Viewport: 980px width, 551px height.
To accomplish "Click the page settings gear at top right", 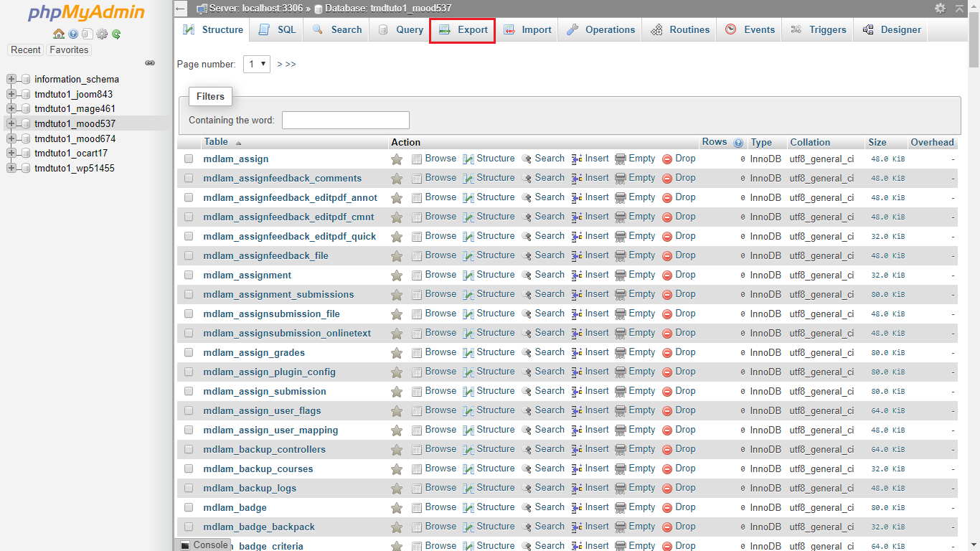I will [940, 9].
